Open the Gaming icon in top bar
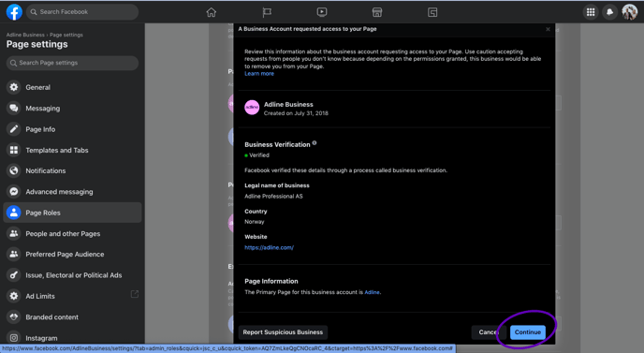Screen dimensions: 644x353 click(x=432, y=12)
